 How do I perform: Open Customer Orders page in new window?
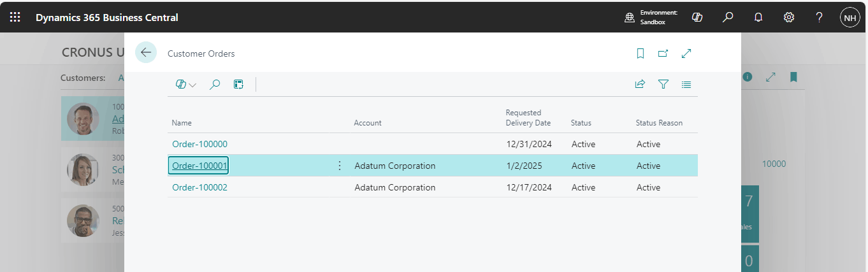663,54
